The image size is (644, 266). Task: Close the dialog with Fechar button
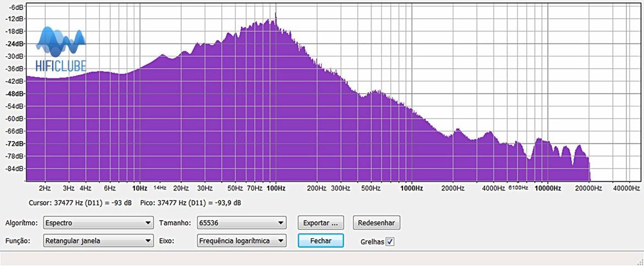click(x=321, y=241)
